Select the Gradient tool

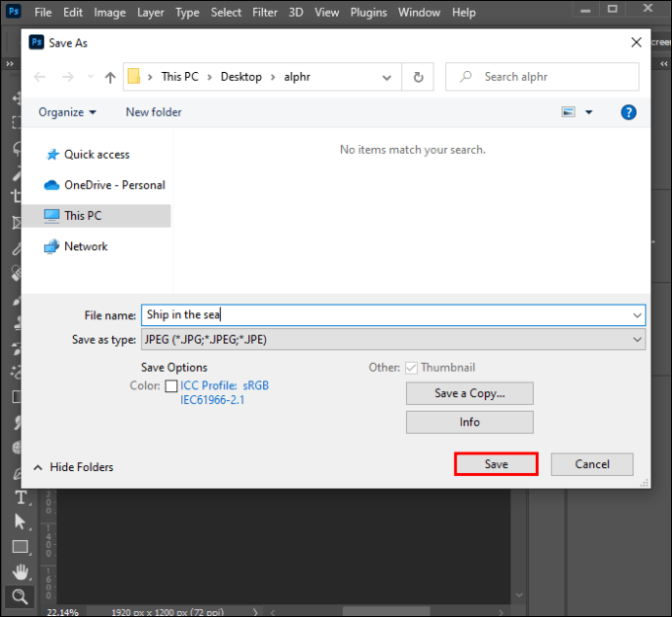[x=17, y=397]
